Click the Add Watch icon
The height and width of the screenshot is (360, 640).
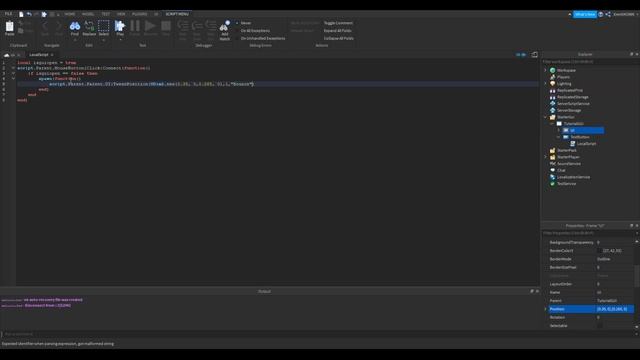[224, 27]
